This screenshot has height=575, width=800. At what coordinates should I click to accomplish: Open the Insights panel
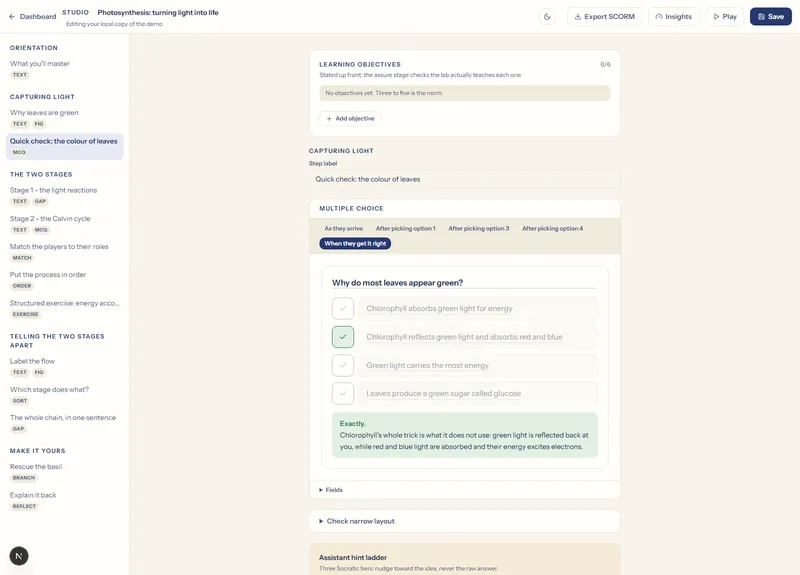(x=673, y=16)
